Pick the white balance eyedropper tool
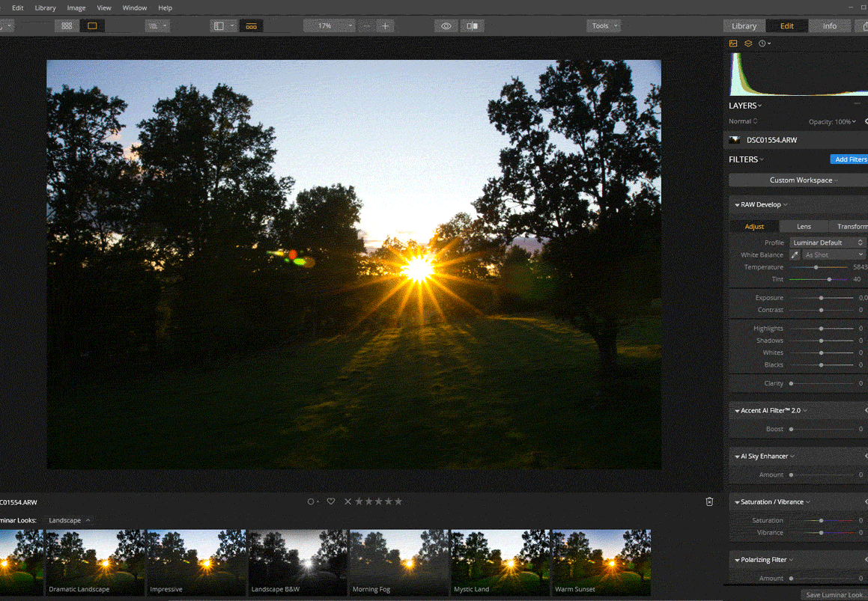The height and width of the screenshot is (601, 868). 795,254
